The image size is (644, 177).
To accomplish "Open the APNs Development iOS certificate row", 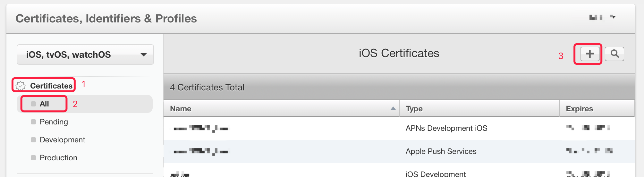I will (399, 128).
